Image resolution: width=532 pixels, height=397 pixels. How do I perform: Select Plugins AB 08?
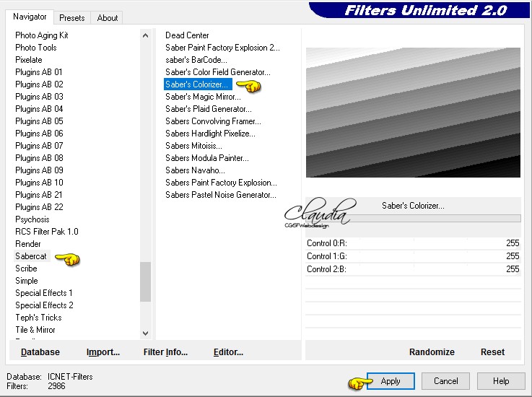(x=39, y=158)
